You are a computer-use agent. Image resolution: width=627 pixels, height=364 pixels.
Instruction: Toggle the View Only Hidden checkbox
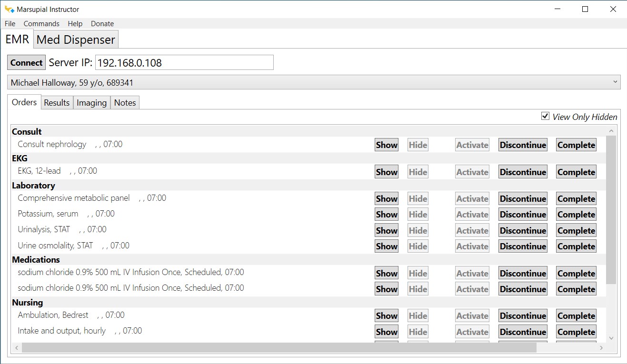click(x=545, y=116)
